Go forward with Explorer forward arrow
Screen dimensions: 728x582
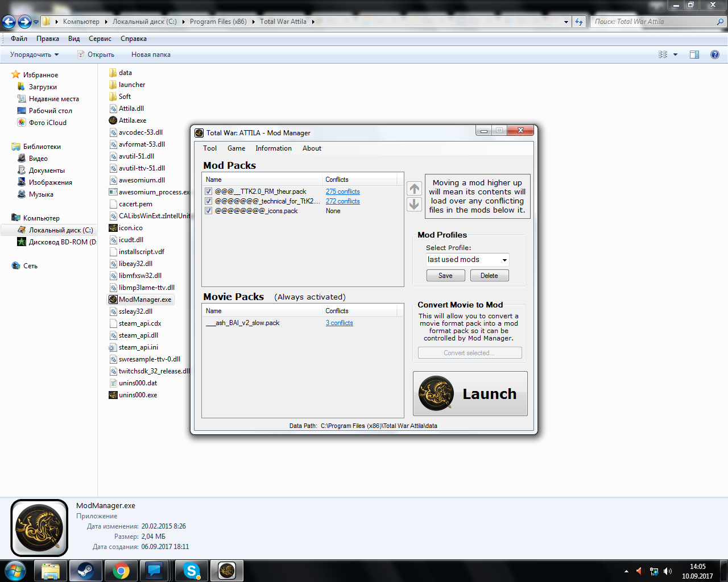pyautogui.click(x=24, y=22)
